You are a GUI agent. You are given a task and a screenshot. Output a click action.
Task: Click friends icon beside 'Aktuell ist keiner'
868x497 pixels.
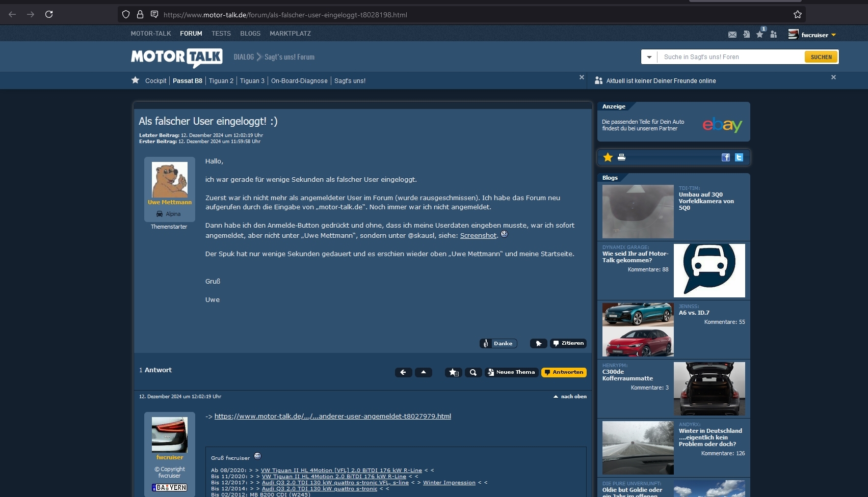(x=598, y=80)
